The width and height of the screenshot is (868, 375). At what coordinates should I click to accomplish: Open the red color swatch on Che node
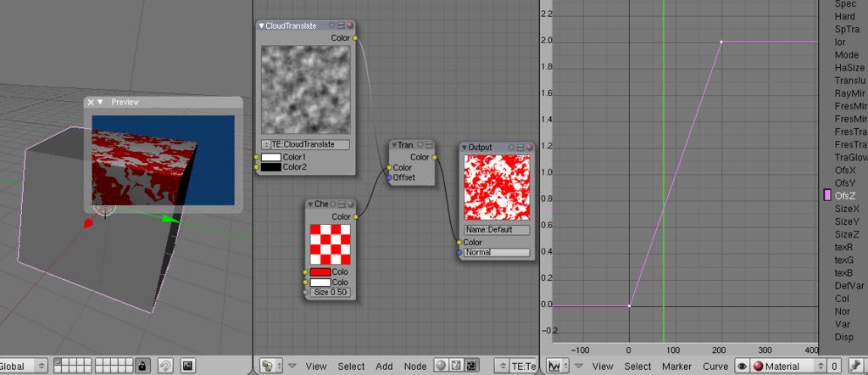[320, 272]
